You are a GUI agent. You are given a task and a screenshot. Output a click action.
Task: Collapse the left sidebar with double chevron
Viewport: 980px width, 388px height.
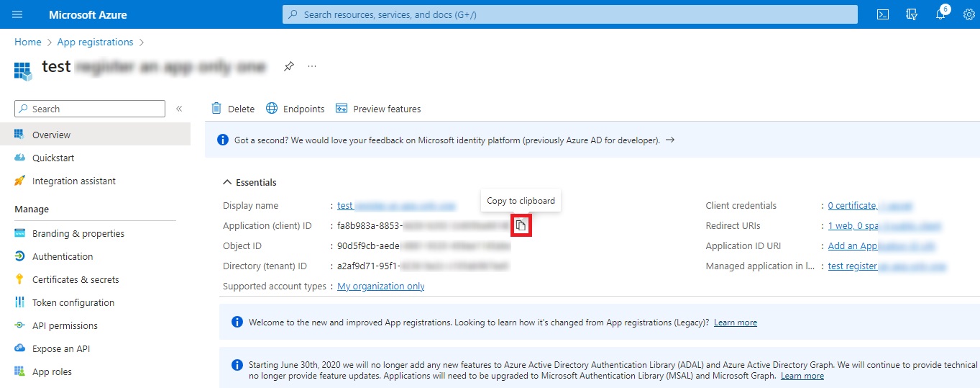(179, 109)
